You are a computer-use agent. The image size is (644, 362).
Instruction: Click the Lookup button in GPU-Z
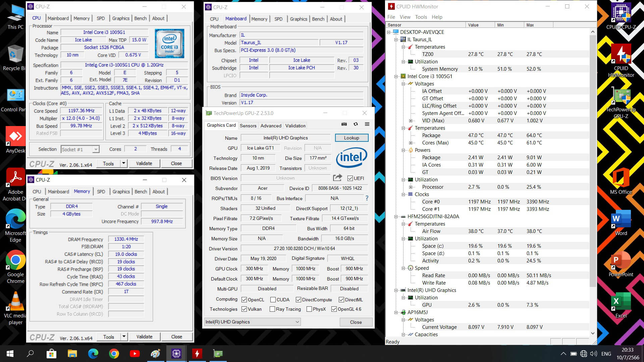(x=351, y=138)
